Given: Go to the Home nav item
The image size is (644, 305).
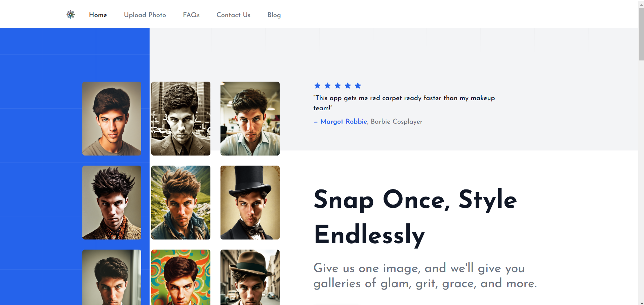Looking at the screenshot, I should pyautogui.click(x=98, y=15).
